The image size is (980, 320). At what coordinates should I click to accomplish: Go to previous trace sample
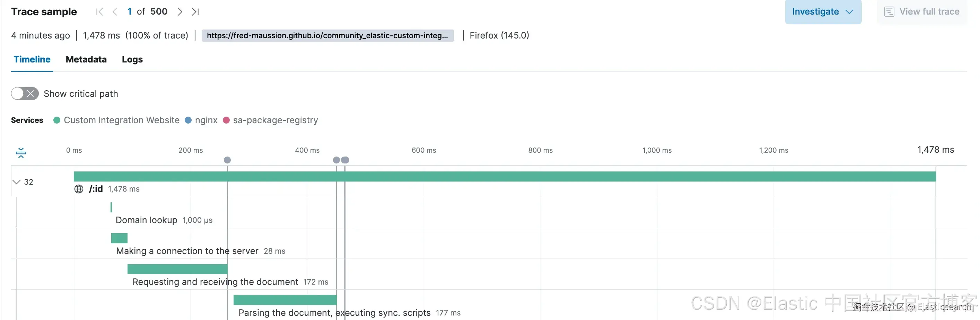[115, 12]
